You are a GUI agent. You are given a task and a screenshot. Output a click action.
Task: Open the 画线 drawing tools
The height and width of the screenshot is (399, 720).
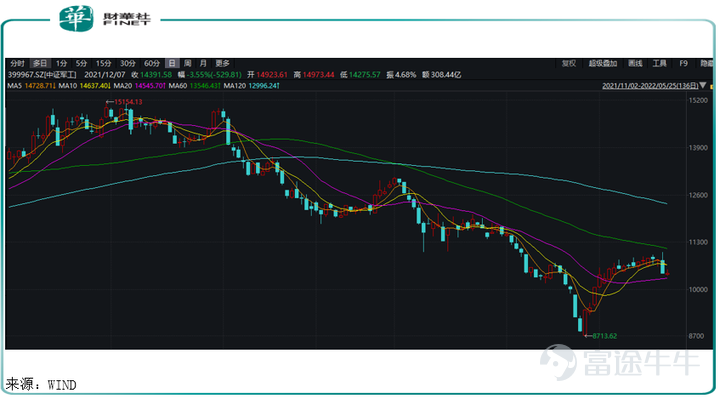(x=635, y=63)
